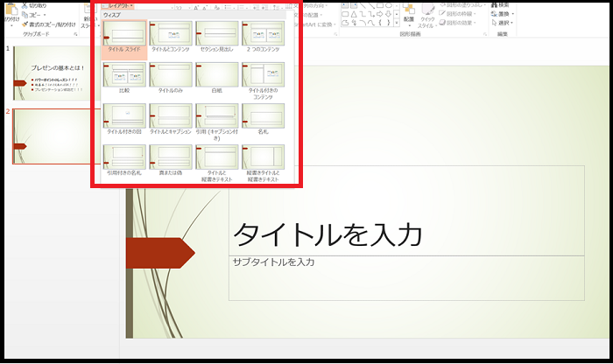Click the タイトルを入力 title placeholder
Image resolution: width=613 pixels, height=364 pixels.
[406, 211]
